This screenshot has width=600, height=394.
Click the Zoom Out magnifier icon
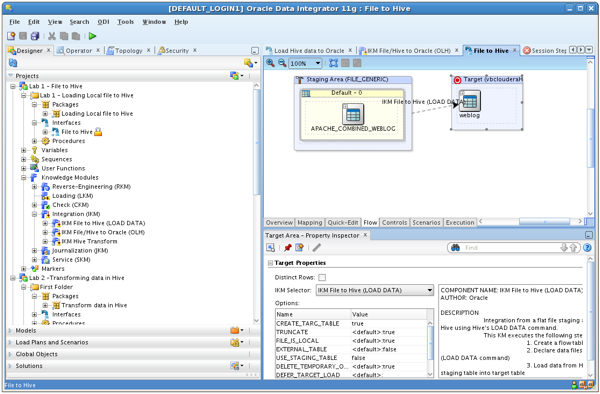click(x=282, y=63)
